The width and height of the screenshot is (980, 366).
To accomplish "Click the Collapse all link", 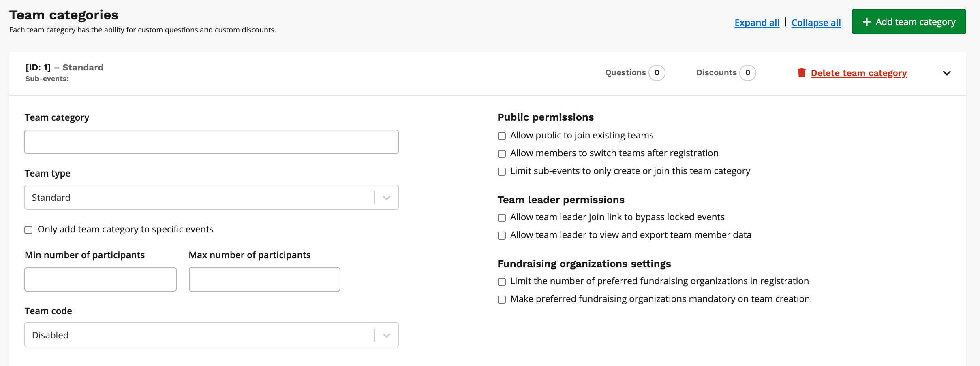I will (x=816, y=23).
